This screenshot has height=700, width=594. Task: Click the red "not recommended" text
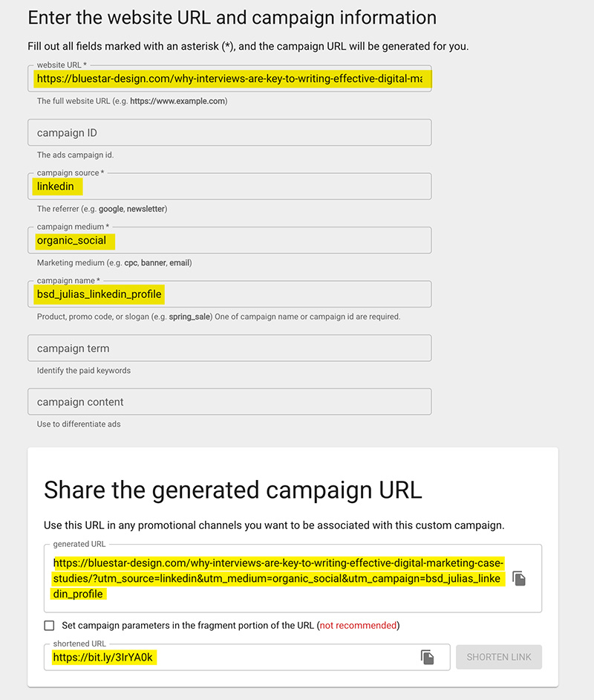click(x=358, y=626)
